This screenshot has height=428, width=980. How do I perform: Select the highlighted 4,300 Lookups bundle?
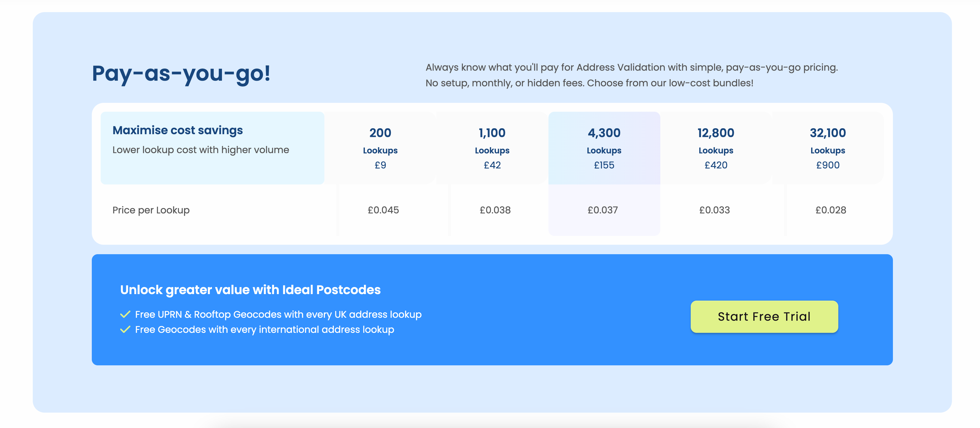pyautogui.click(x=604, y=148)
